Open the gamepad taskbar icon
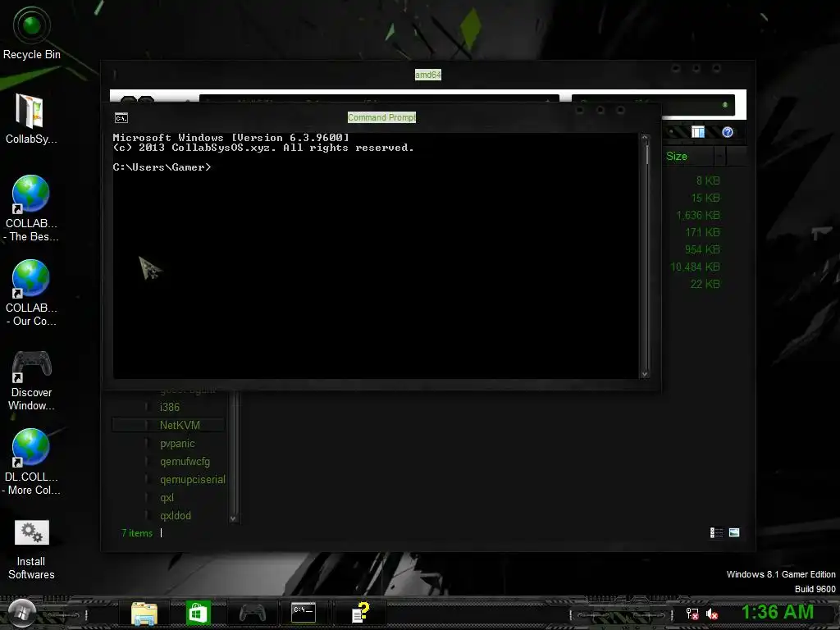 [x=252, y=613]
